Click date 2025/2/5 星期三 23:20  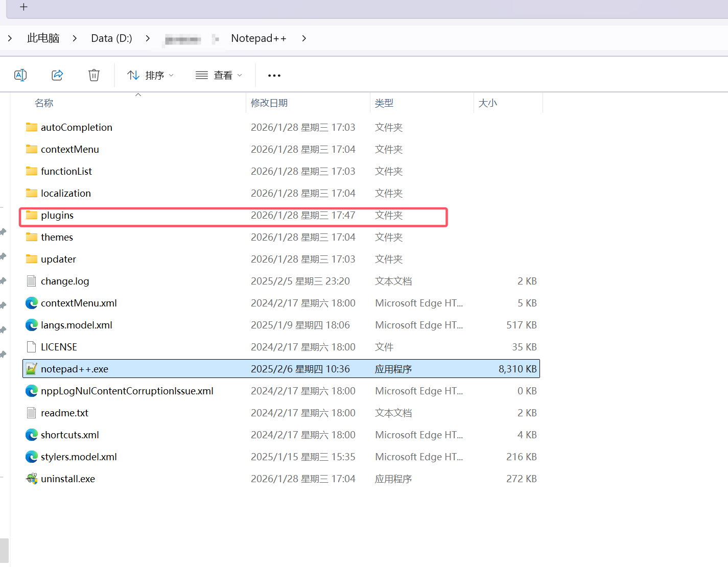tap(300, 281)
